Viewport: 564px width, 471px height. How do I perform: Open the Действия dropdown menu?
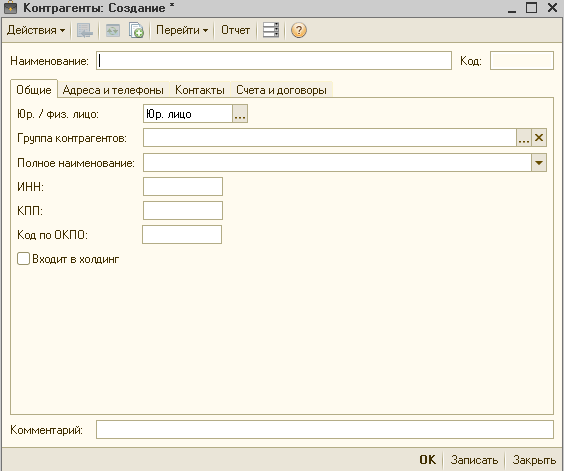[36, 30]
